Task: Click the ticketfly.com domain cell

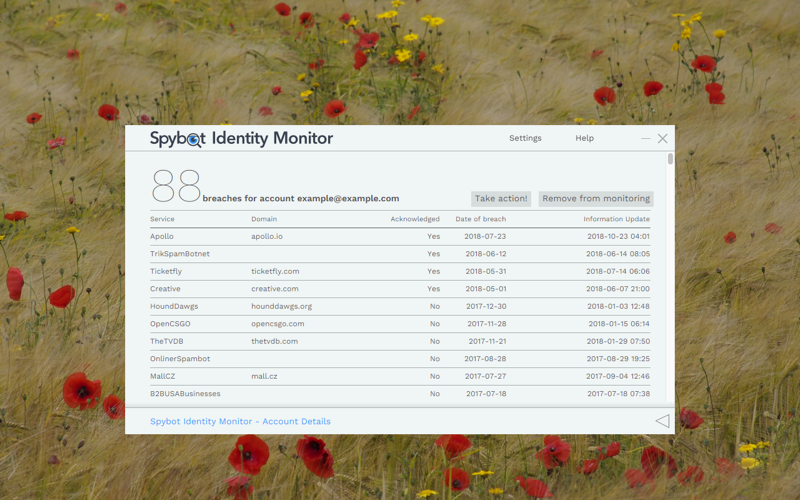Action: pyautogui.click(x=274, y=272)
